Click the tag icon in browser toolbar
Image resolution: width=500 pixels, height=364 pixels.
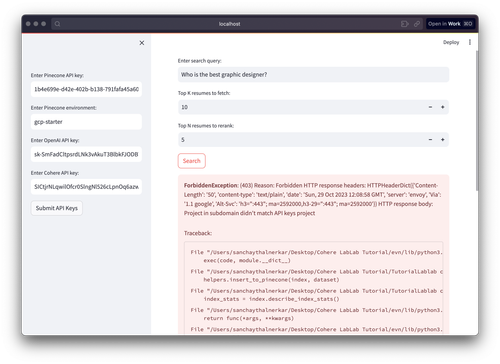click(x=405, y=24)
